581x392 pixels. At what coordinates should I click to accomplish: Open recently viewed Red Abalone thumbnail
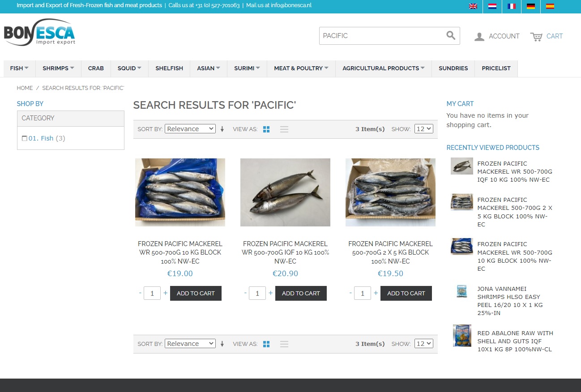(462, 336)
